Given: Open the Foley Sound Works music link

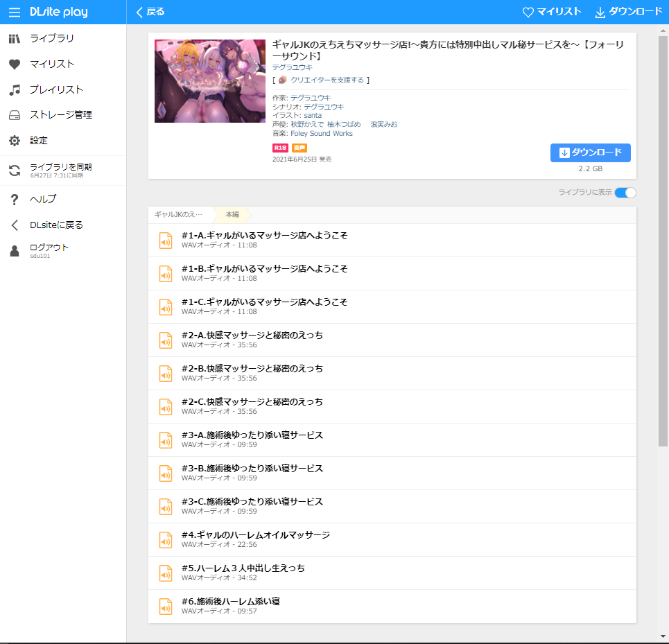Looking at the screenshot, I should pos(321,134).
